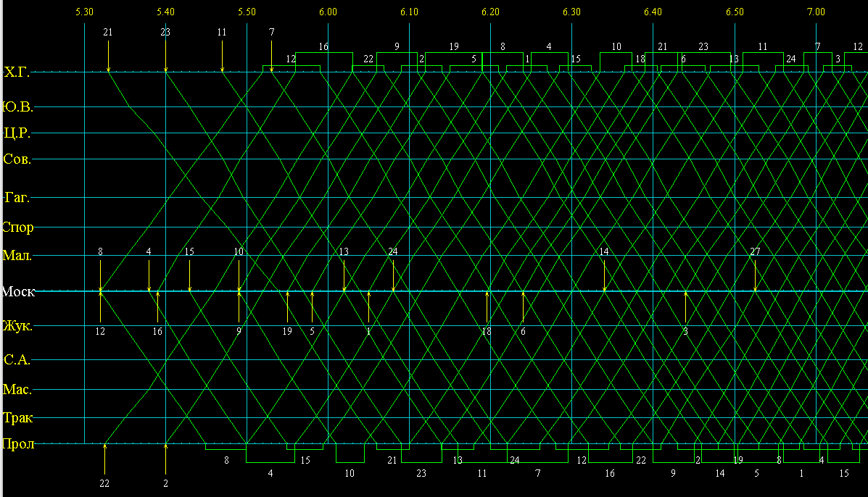This screenshot has height=497, width=868.
Task: Click the Мас. station label
Action: click(17, 390)
